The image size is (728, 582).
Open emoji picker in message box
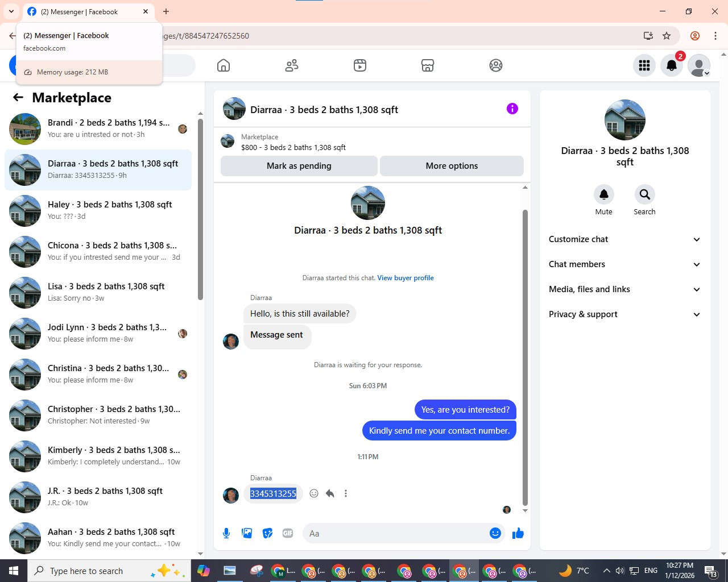click(x=495, y=533)
